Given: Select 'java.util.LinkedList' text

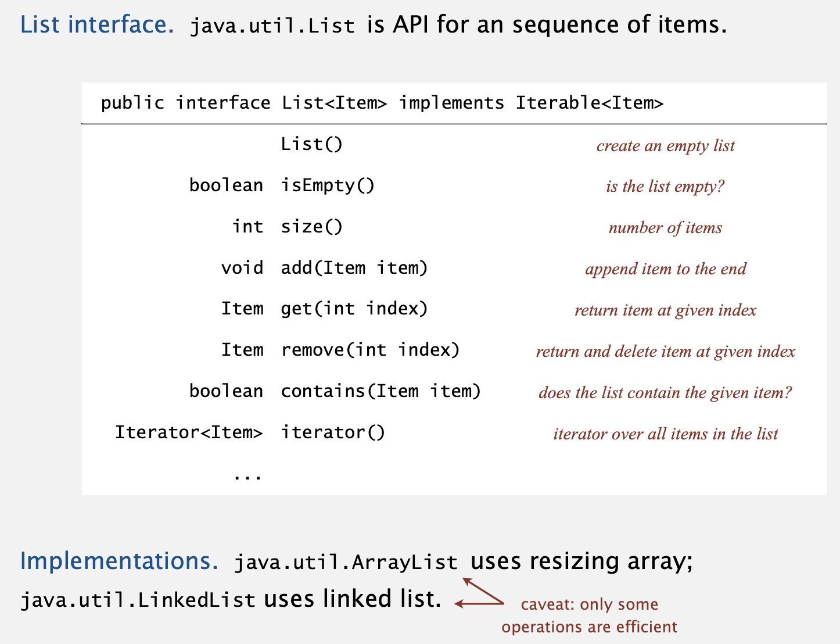Looking at the screenshot, I should point(138,600).
